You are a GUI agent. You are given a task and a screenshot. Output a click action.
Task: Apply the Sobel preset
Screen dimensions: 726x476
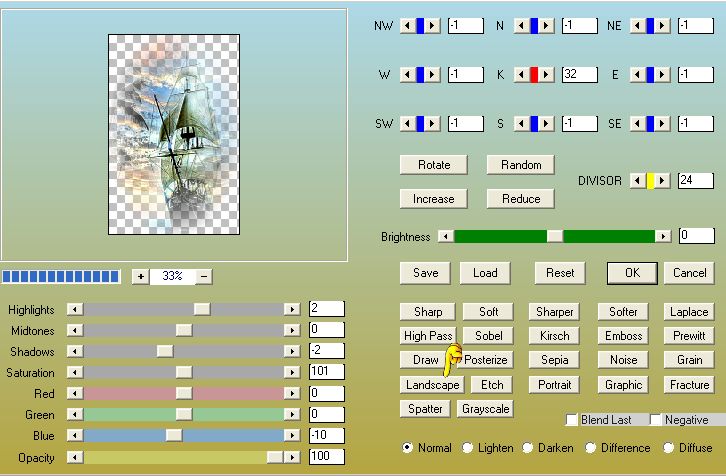pos(488,336)
